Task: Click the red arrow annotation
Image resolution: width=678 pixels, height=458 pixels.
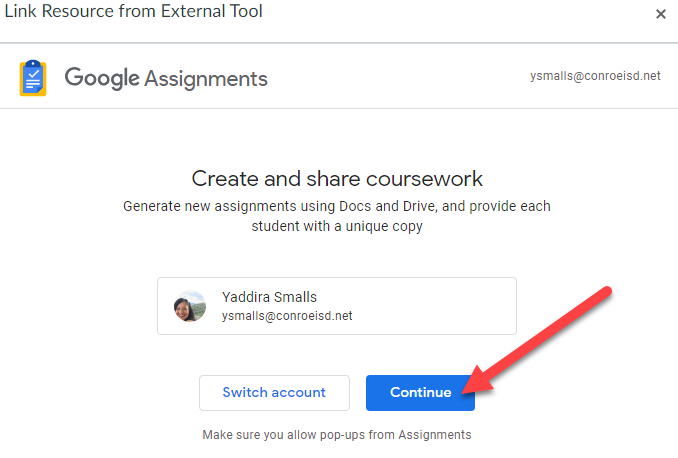Action: (x=545, y=334)
